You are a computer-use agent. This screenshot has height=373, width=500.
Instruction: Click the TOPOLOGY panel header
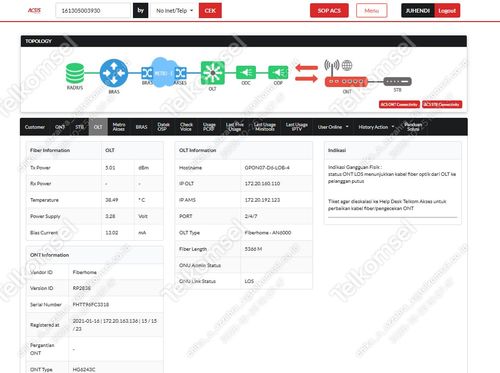(x=244, y=41)
